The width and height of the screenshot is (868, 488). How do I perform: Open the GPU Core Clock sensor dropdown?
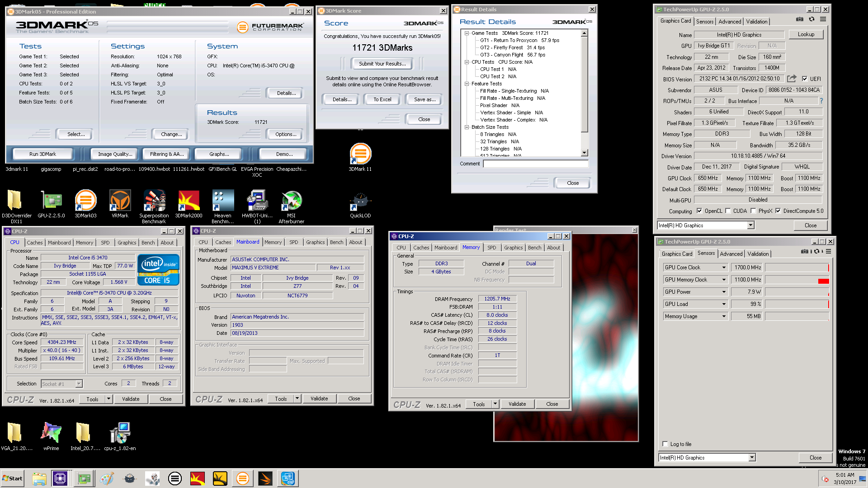point(724,267)
